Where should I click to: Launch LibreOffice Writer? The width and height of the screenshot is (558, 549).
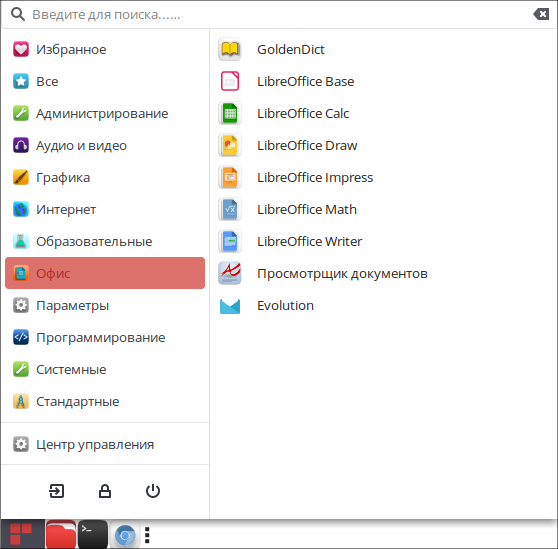(384, 242)
